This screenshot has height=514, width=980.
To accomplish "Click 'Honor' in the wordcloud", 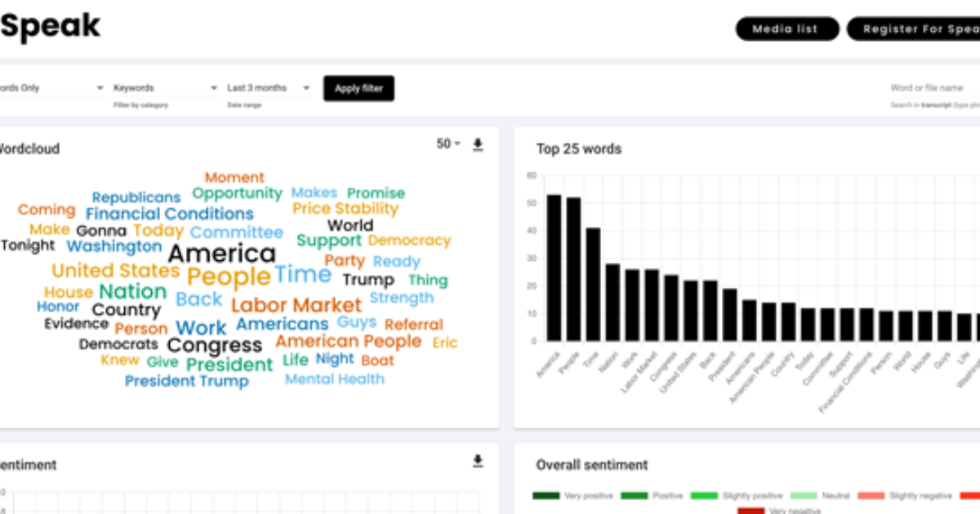I will tap(58, 307).
